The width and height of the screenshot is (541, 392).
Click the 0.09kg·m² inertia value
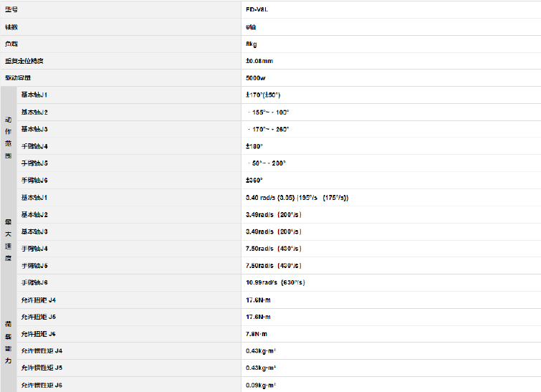[x=261, y=385]
